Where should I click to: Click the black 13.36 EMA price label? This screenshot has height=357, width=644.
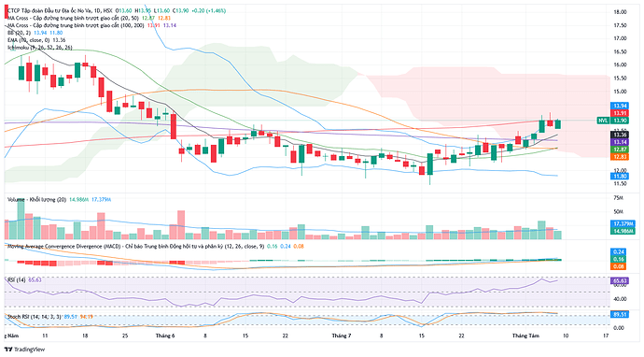[x=620, y=135]
